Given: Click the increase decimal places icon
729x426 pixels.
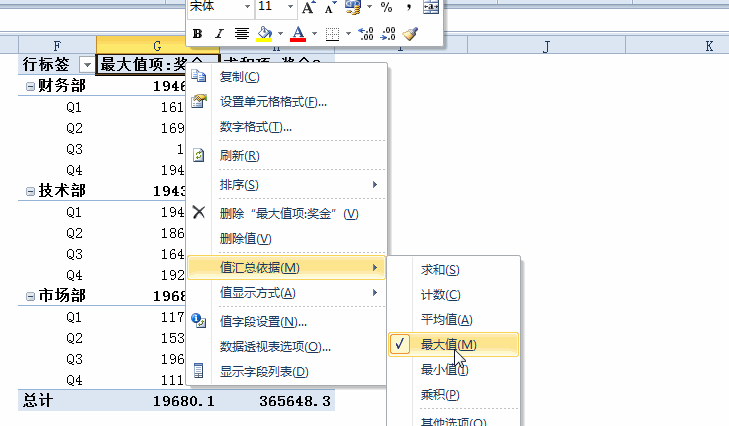Looking at the screenshot, I should click(365, 34).
